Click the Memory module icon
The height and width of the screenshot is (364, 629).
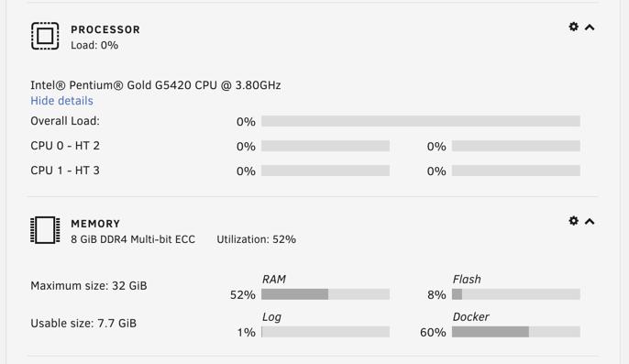[x=45, y=230]
